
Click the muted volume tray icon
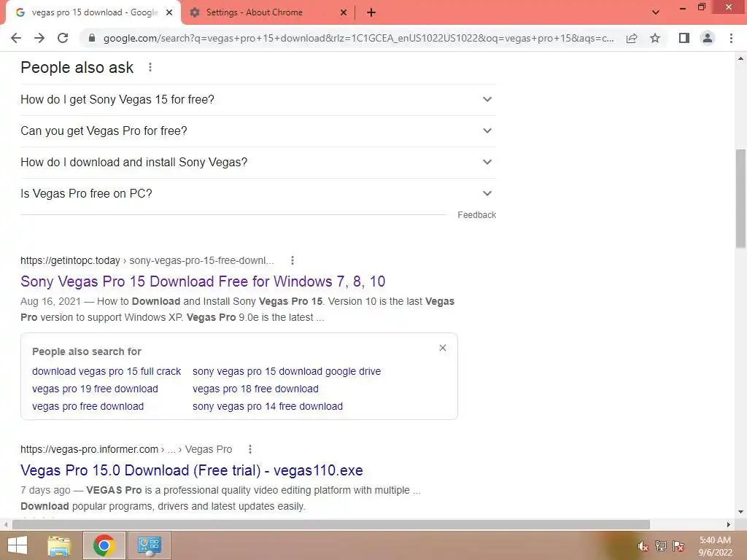tap(643, 547)
